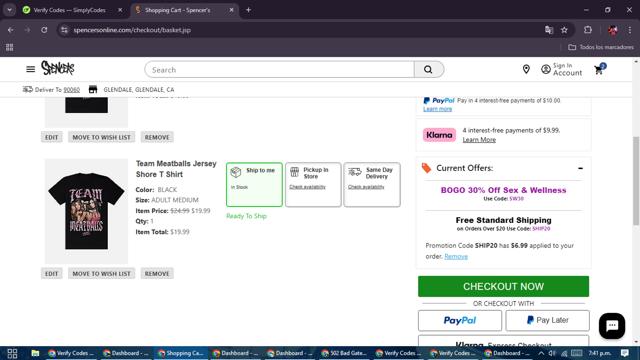Switch to Shopping Cart taskbar window
The width and height of the screenshot is (640, 360).
click(180, 353)
